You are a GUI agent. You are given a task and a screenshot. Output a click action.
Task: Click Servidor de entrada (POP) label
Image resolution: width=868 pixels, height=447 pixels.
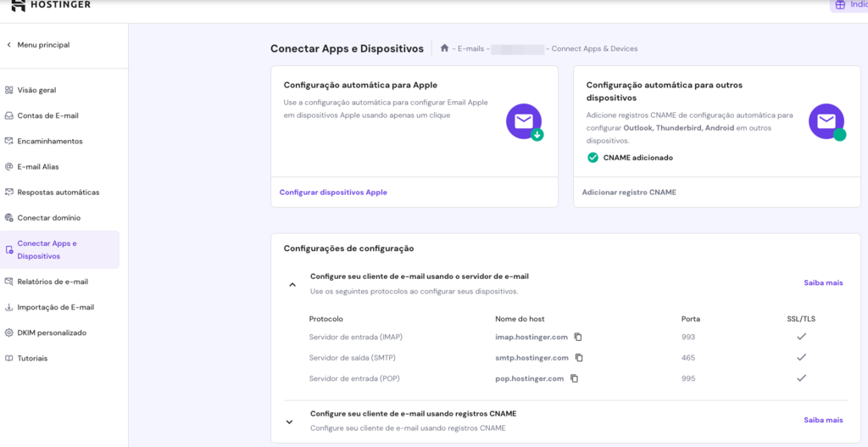coord(354,379)
